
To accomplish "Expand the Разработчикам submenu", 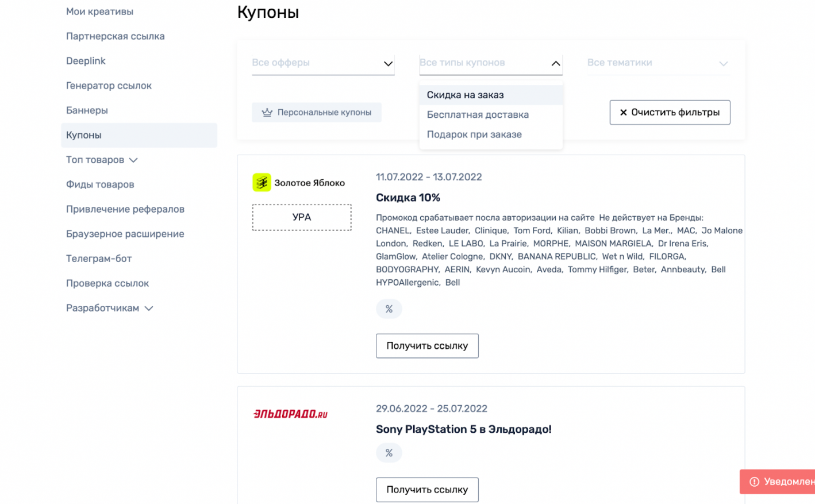I will (x=149, y=309).
